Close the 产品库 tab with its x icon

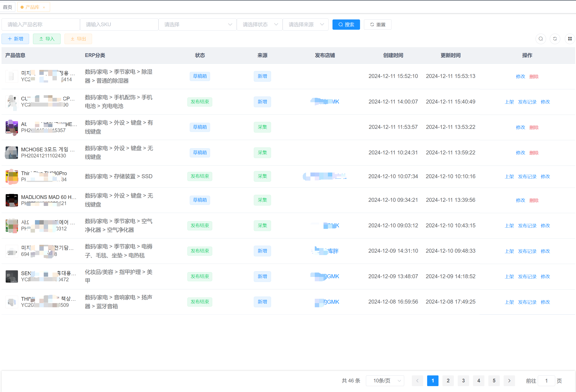click(44, 7)
